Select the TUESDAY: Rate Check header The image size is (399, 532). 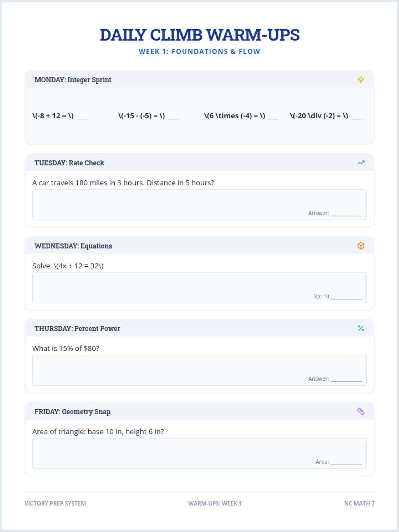pyautogui.click(x=69, y=163)
